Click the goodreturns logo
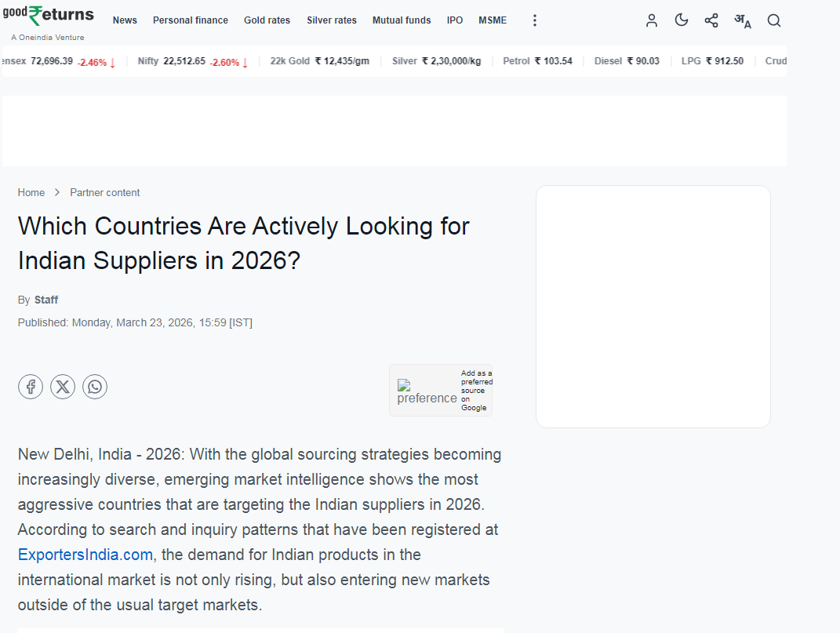Screen dimensions: 840x633 48,16
